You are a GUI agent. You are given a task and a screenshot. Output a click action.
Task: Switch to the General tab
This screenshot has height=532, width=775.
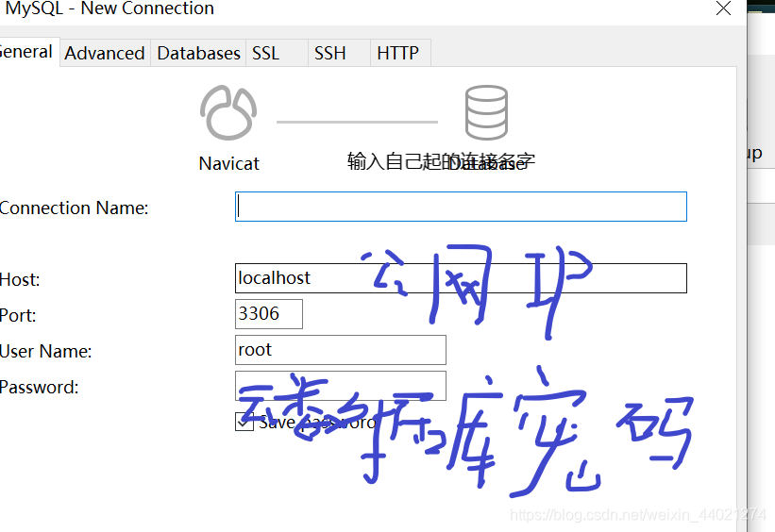pyautogui.click(x=28, y=52)
